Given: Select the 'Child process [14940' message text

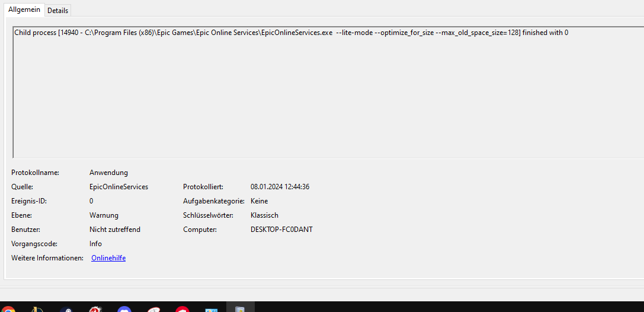Looking at the screenshot, I should [291, 33].
